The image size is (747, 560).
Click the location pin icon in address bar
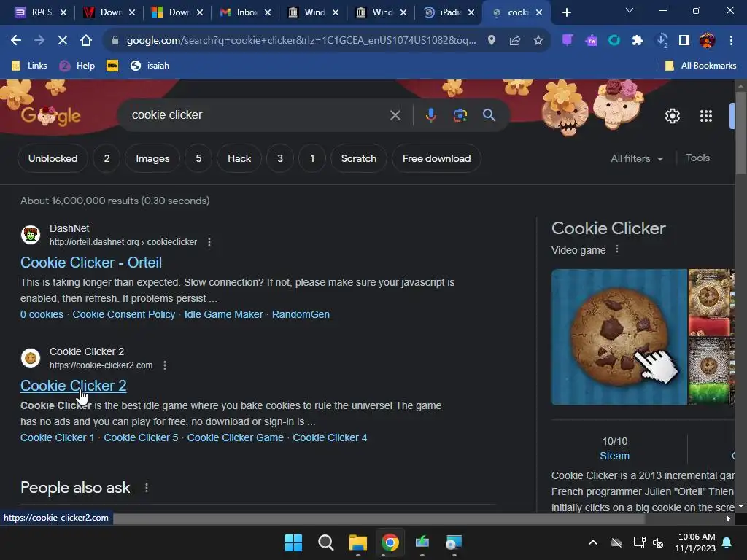[x=492, y=41]
